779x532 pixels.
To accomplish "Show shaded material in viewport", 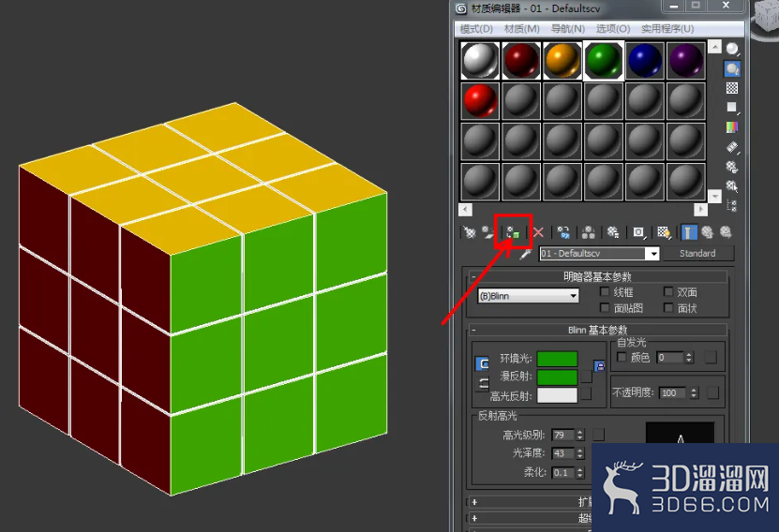I will (x=664, y=232).
